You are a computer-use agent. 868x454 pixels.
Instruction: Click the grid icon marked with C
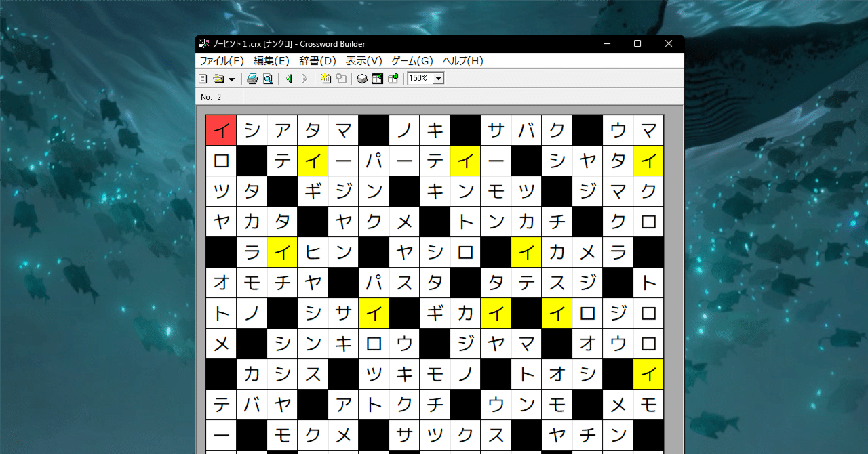(x=377, y=78)
